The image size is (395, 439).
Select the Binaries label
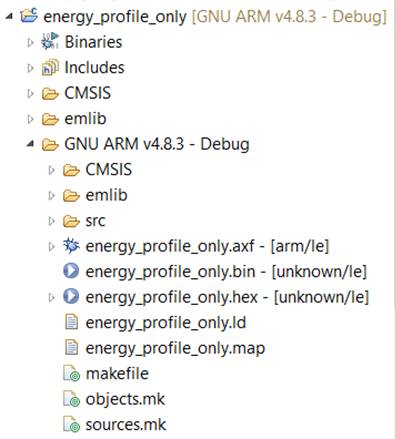[93, 42]
